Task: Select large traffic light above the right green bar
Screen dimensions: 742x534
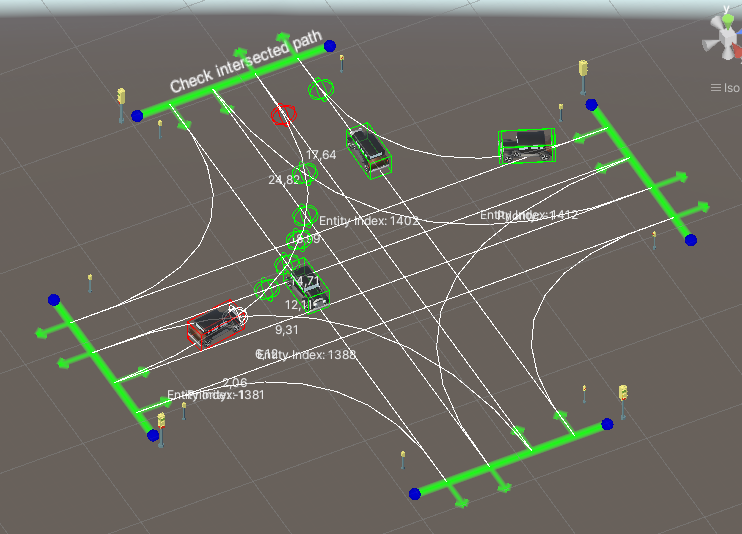Action: click(x=583, y=77)
